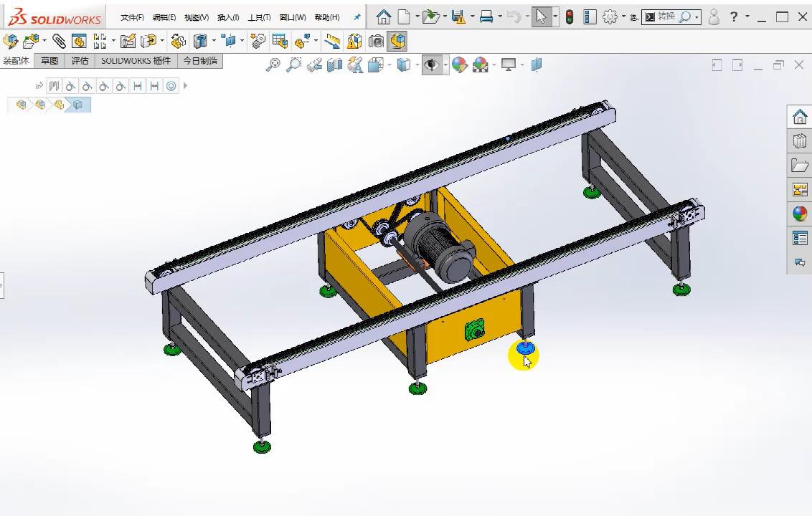Open the Design Library task pane tab
Image resolution: width=812 pixels, height=516 pixels.
click(x=800, y=140)
